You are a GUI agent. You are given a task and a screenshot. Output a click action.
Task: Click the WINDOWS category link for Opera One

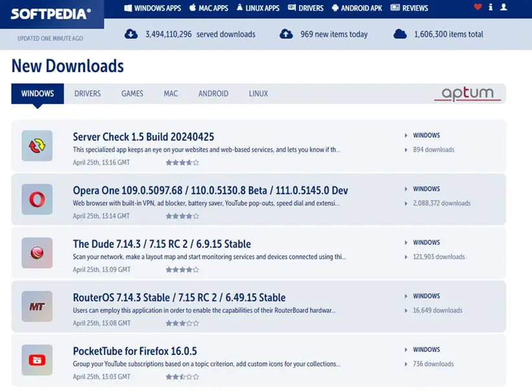[x=426, y=189]
